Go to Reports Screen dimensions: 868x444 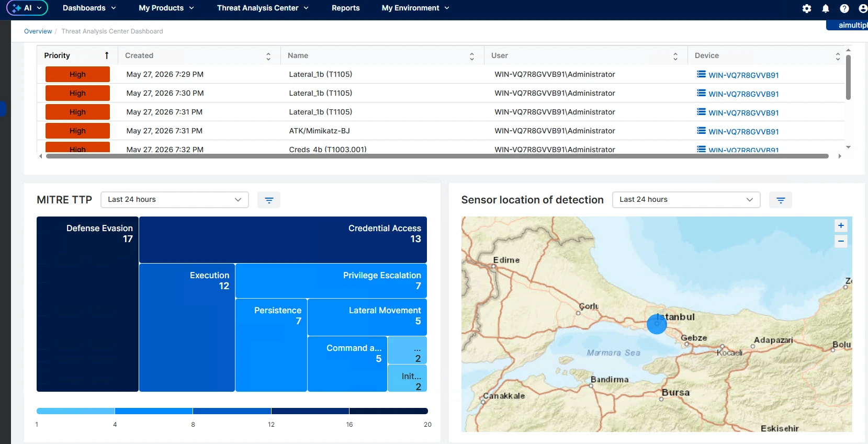[x=346, y=8]
